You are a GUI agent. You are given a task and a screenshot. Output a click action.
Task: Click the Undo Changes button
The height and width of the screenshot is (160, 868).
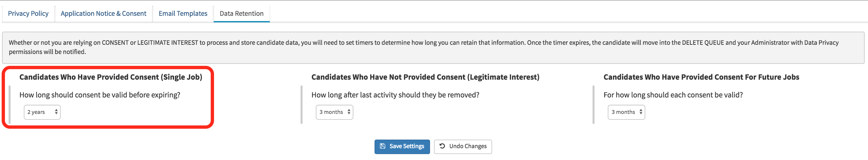coord(463,147)
